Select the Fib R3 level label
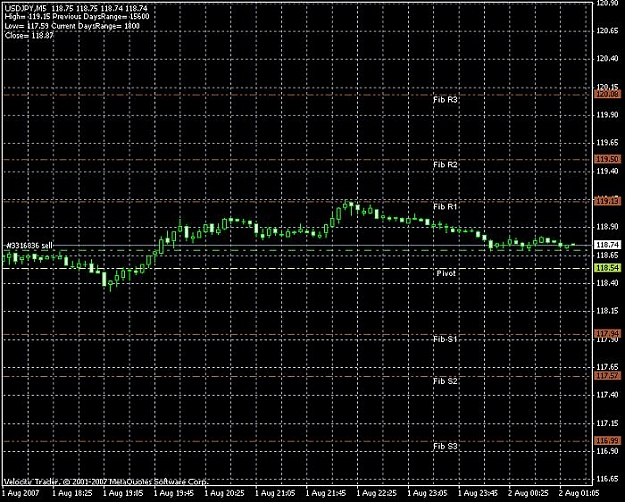Screen dimensions: 625x502 [445, 100]
